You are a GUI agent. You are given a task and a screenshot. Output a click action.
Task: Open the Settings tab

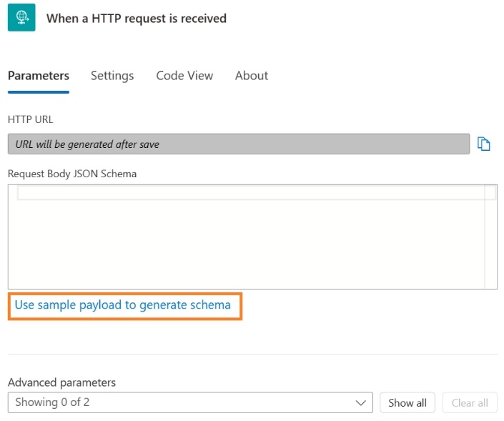[112, 76]
